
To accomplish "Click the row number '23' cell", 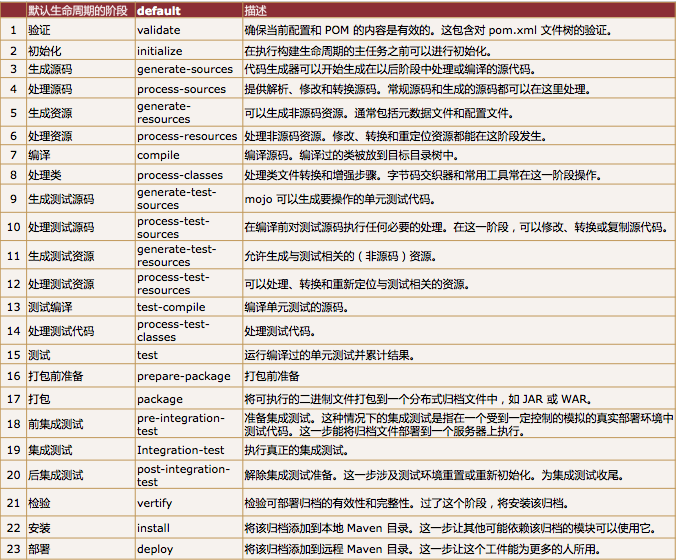I will tap(13, 549).
